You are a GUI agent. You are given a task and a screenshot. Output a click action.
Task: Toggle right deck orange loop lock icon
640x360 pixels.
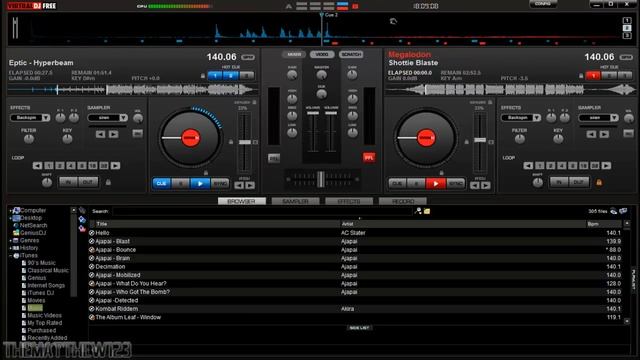click(599, 182)
